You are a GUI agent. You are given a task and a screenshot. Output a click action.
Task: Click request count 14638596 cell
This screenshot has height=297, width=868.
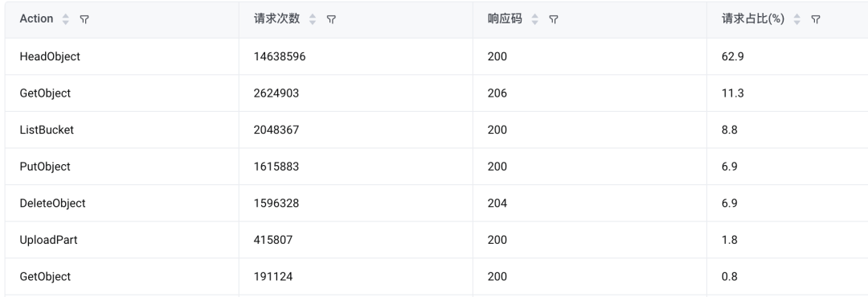coord(356,56)
